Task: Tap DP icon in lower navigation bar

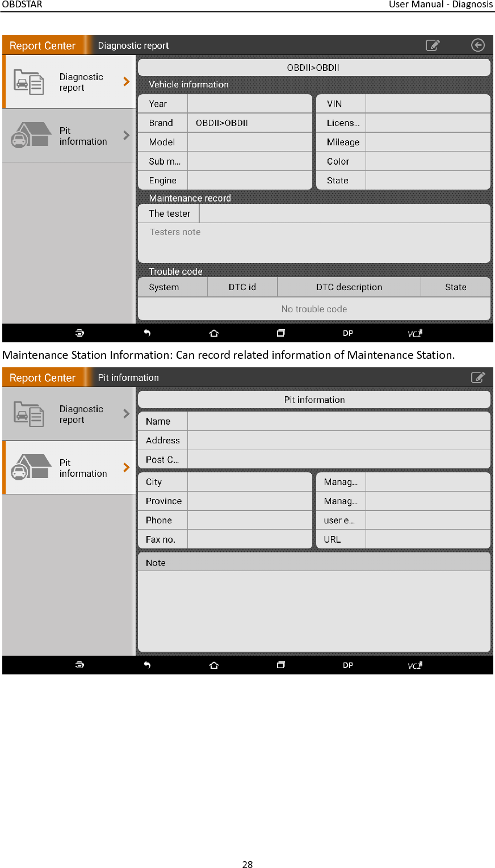Action: [x=348, y=665]
